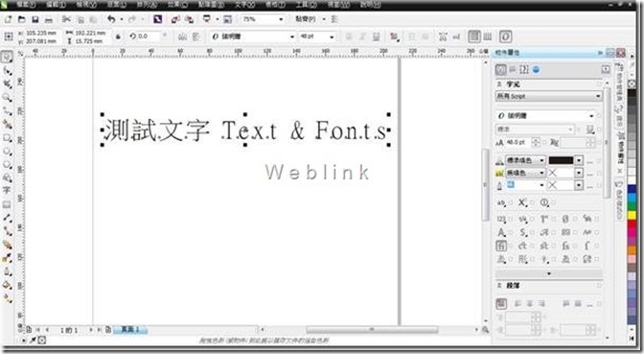The height and width of the screenshot is (354, 644).
Task: Select the Table tool in the toolbox
Action: pyautogui.click(x=7, y=204)
